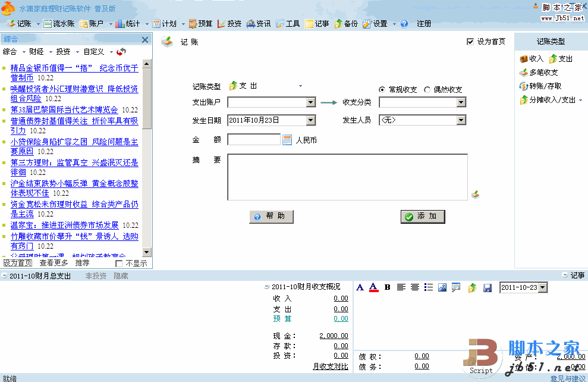Click the news list scrollbar down arrow
Viewport: 588px width, 382px height.
click(x=147, y=252)
